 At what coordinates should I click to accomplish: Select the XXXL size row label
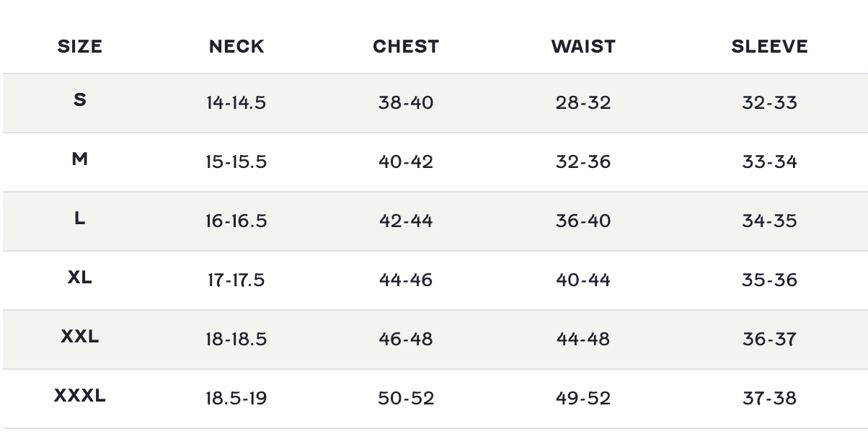tap(79, 396)
